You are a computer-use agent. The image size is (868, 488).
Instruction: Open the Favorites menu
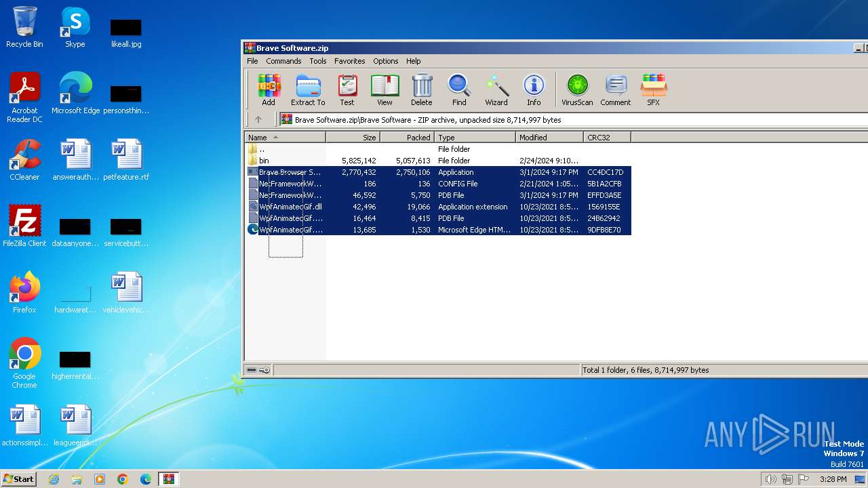click(x=349, y=61)
